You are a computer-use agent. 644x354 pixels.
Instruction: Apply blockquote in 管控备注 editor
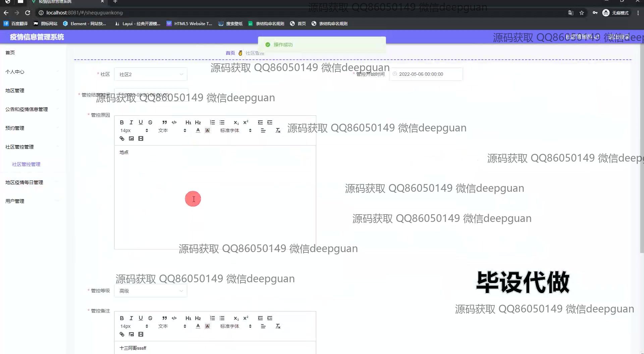164,318
